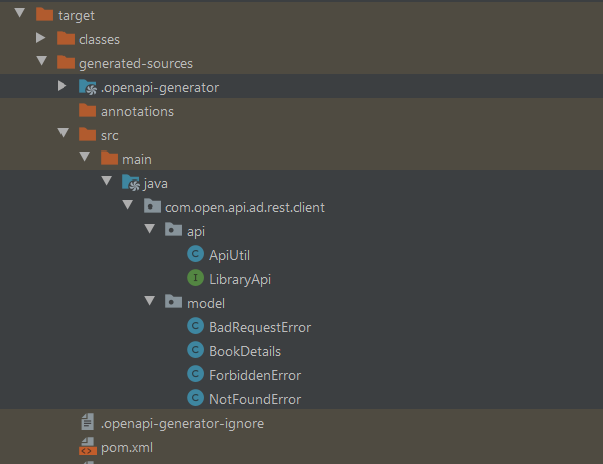Select the annotations folder label
Image resolution: width=603 pixels, height=464 pixels.
tap(137, 111)
